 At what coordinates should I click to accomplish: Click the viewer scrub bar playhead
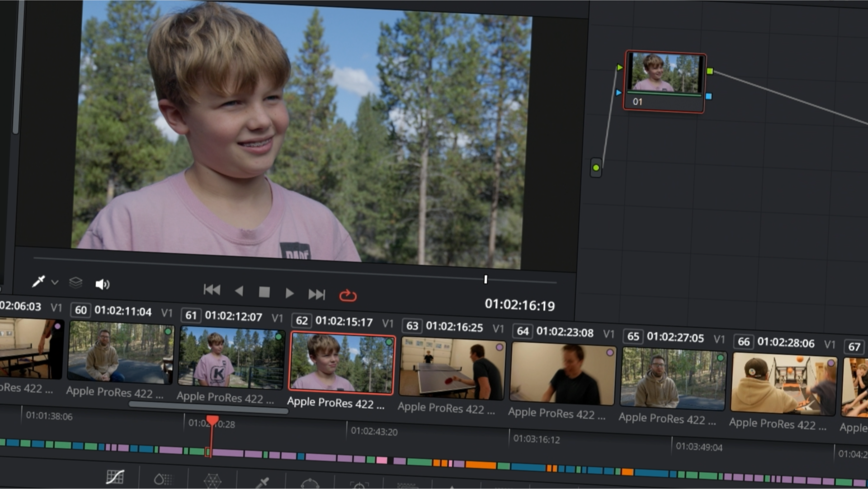(486, 280)
